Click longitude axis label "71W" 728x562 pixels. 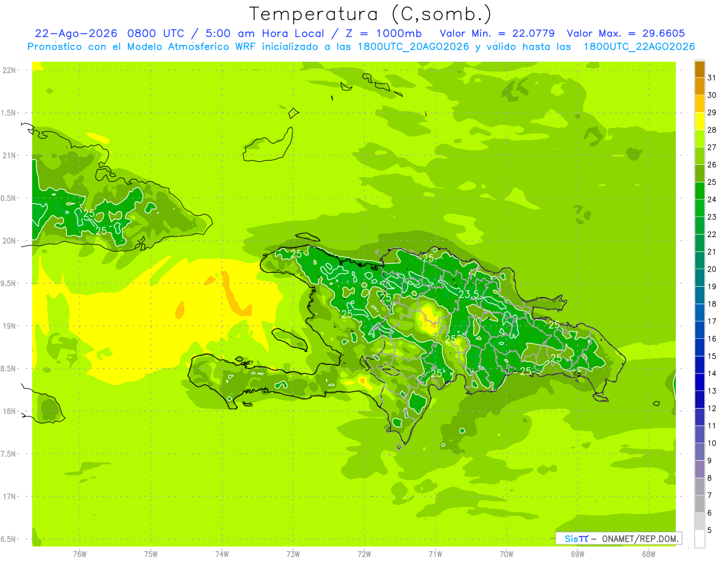pos(435,554)
